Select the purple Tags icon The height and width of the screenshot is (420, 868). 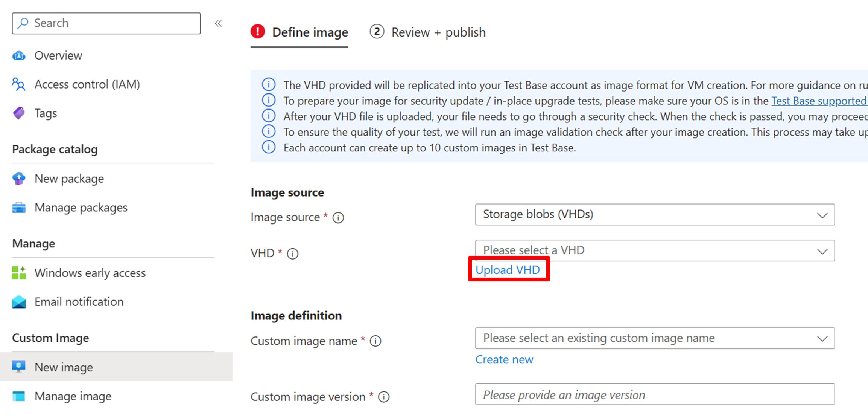[19, 113]
